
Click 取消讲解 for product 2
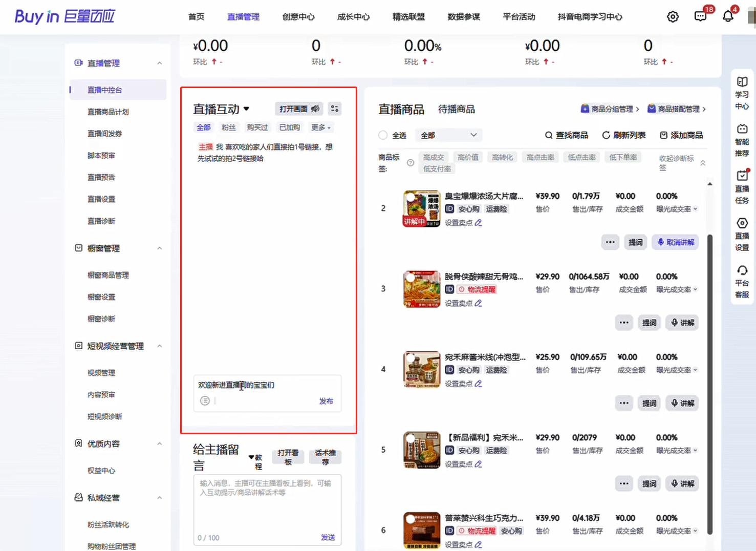tap(676, 242)
